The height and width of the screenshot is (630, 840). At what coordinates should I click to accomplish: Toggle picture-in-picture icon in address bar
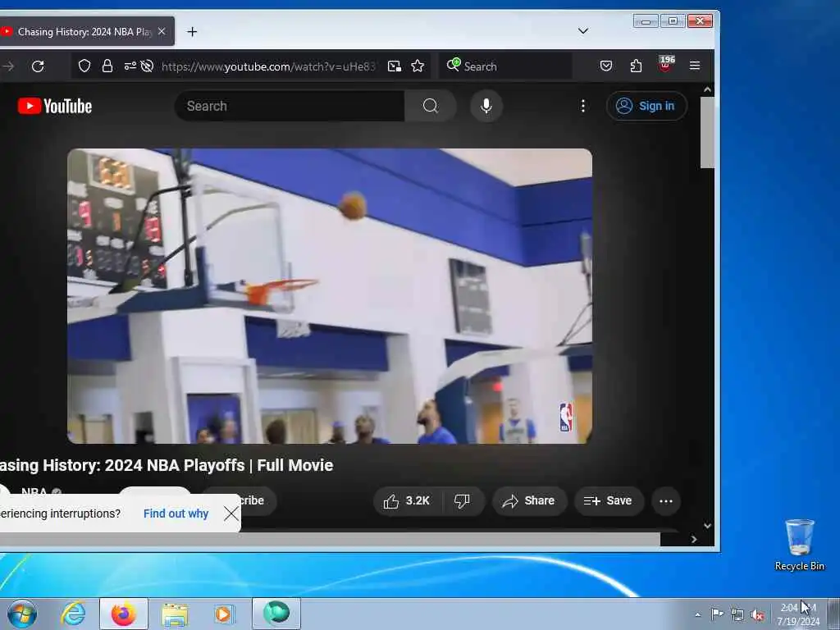pos(395,66)
